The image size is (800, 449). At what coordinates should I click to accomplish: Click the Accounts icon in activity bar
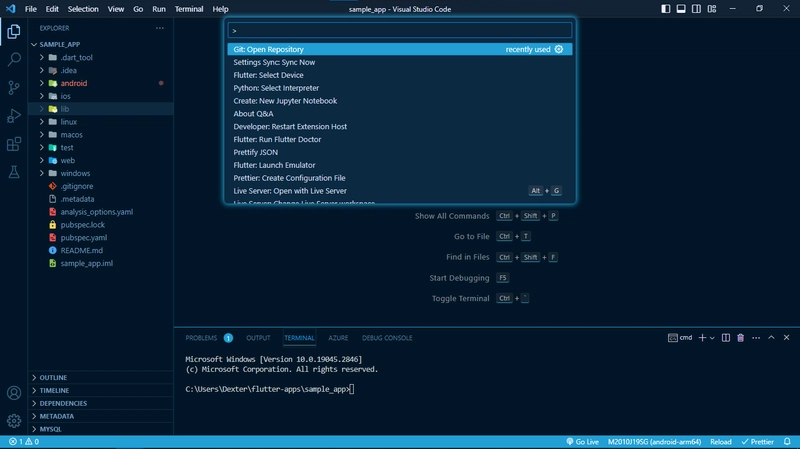(x=14, y=393)
